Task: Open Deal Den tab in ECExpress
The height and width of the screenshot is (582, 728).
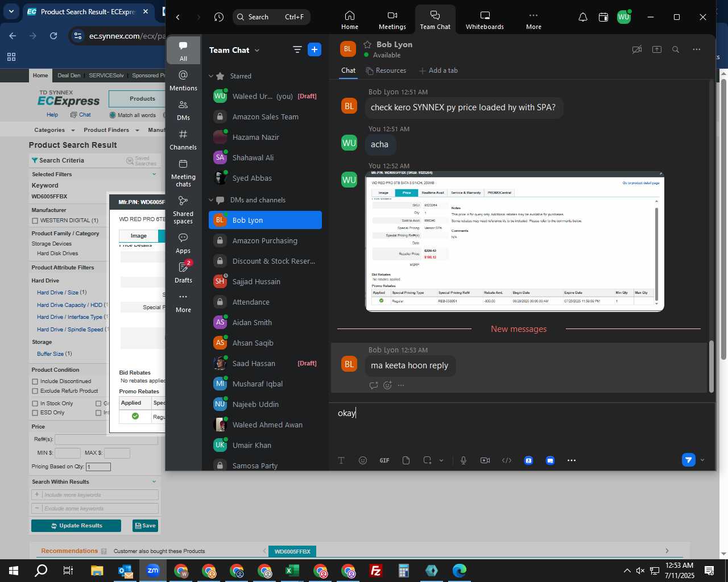Action: click(x=69, y=75)
